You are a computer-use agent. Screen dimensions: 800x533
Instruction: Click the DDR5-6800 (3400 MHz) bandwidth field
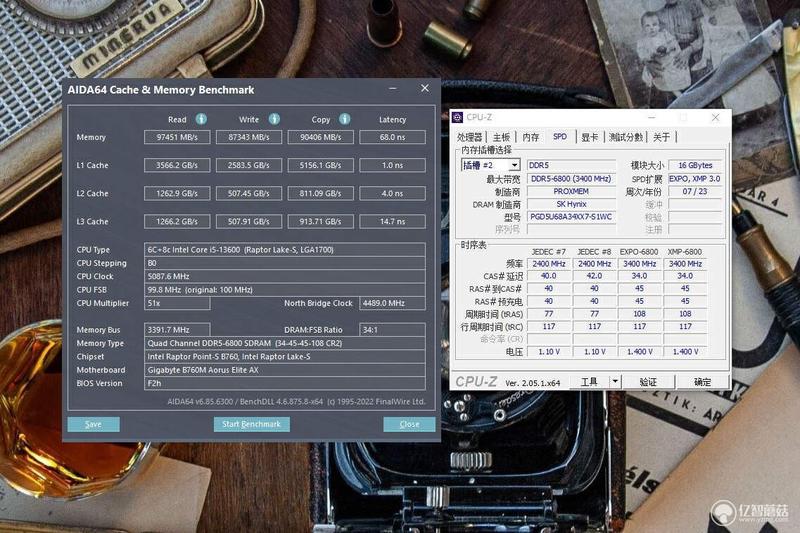[571, 179]
